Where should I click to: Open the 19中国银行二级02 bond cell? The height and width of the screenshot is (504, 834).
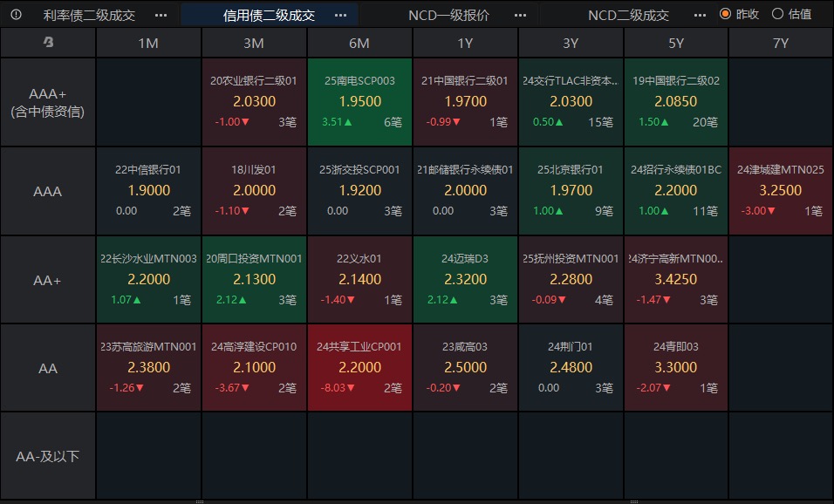(676, 102)
